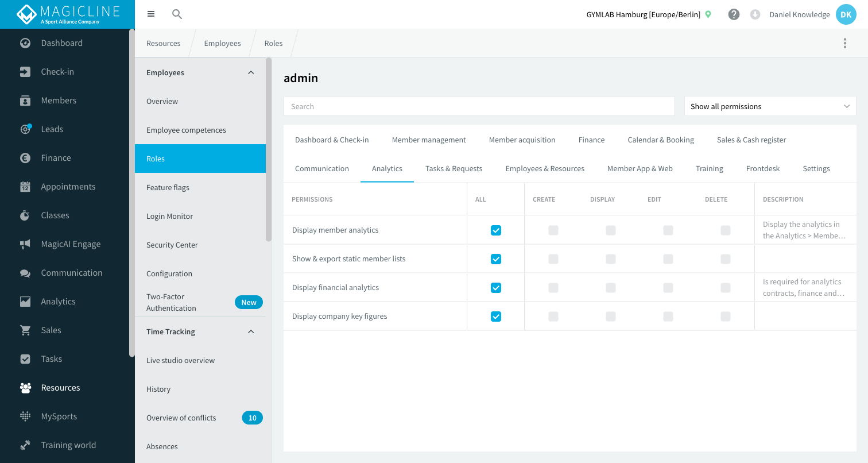
Task: Click the Communication chat bubble icon
Action: click(x=25, y=273)
